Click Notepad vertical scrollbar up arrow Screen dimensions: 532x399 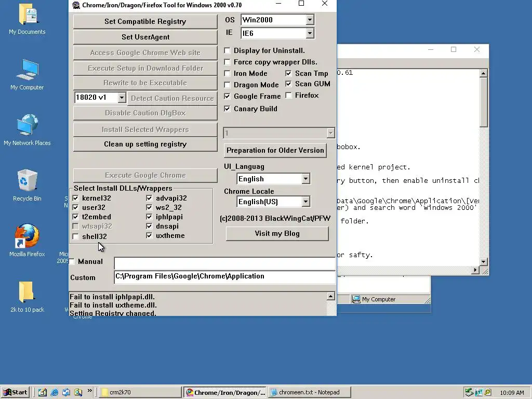(484, 73)
